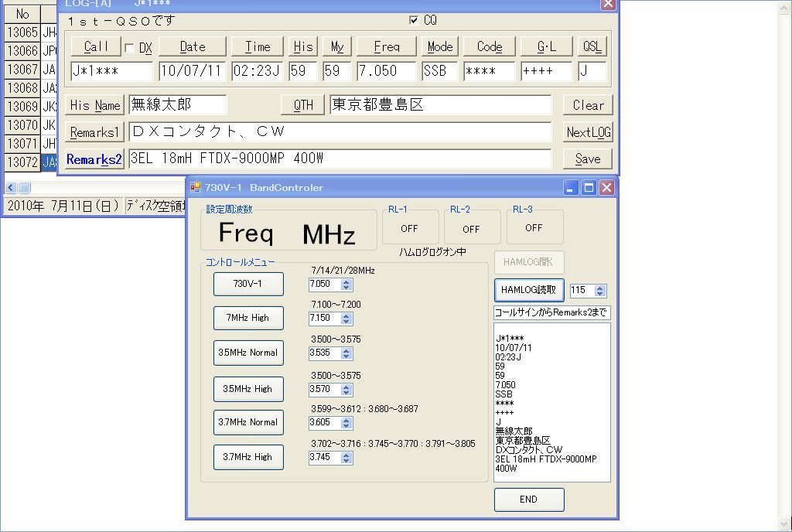Adjust the 7.050 frequency spinner arrows
The image size is (792, 532).
tap(346, 284)
